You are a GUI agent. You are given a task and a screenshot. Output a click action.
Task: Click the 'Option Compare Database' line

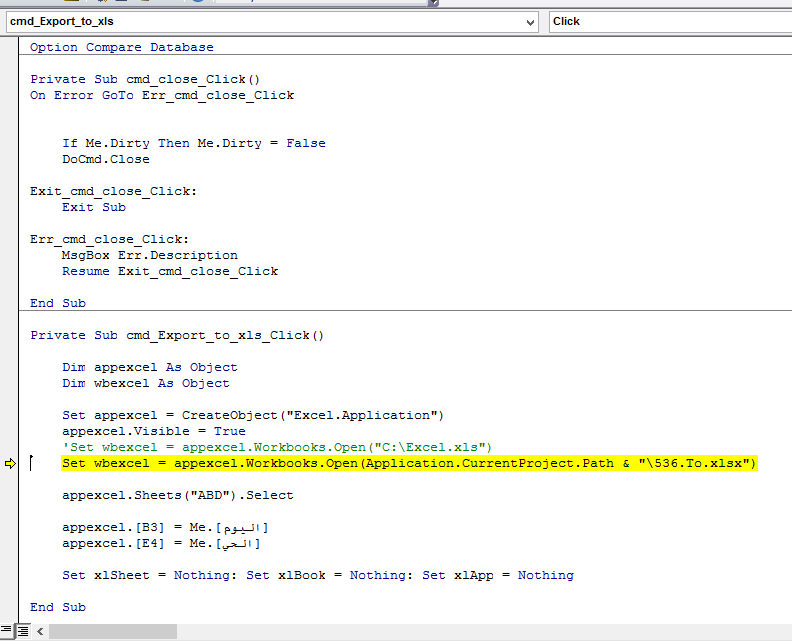pyautogui.click(x=122, y=47)
